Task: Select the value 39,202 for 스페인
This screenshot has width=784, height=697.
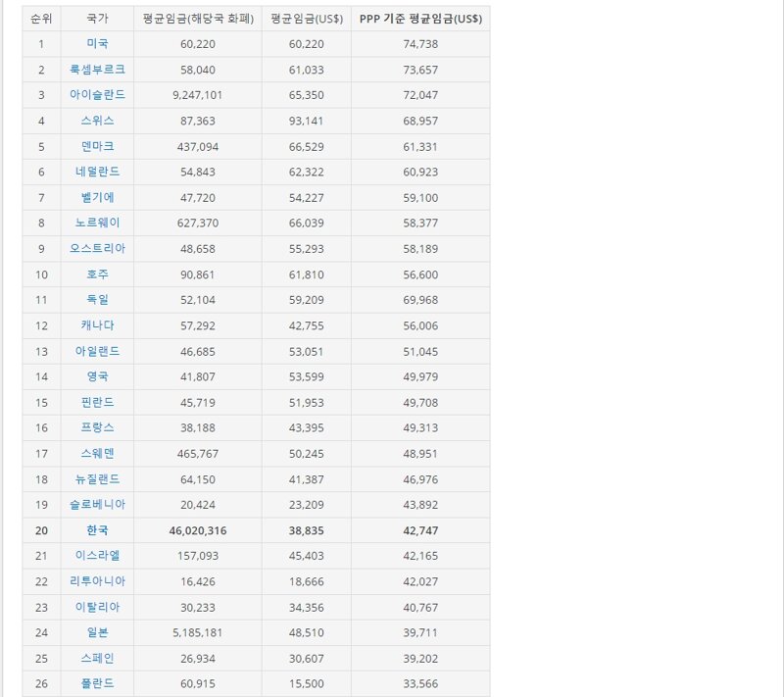Action: [x=420, y=659]
